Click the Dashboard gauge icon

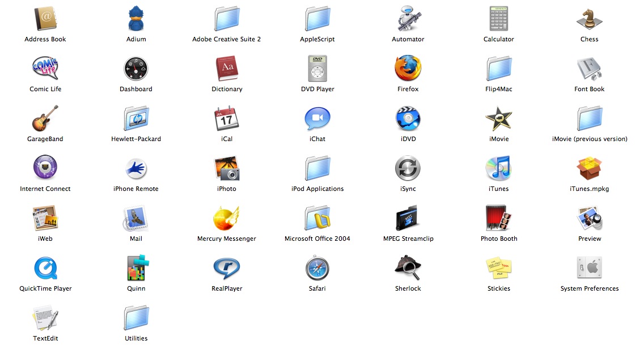(136, 69)
